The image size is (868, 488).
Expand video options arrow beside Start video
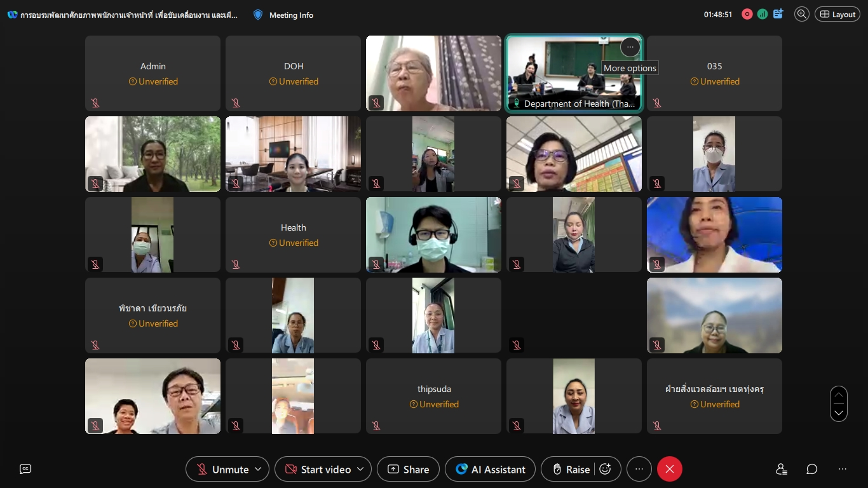(x=360, y=469)
